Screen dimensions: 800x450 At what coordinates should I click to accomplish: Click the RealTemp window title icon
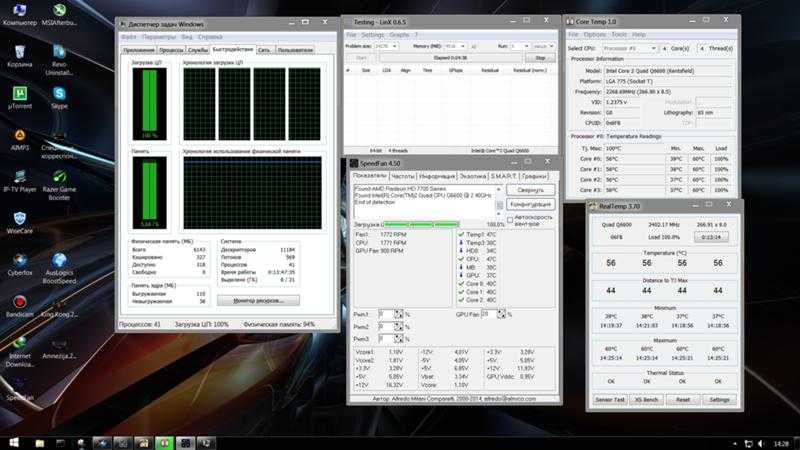pyautogui.click(x=593, y=206)
